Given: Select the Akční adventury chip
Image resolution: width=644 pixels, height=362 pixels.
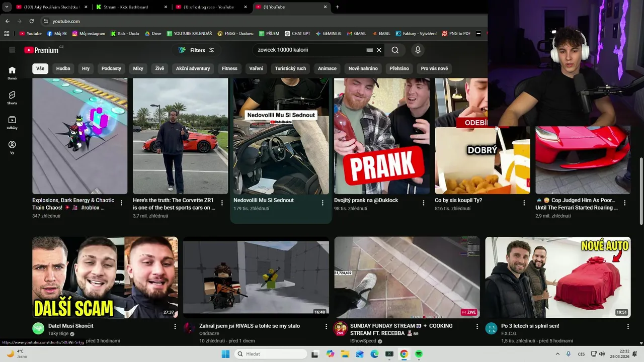Looking at the screenshot, I should tap(193, 68).
